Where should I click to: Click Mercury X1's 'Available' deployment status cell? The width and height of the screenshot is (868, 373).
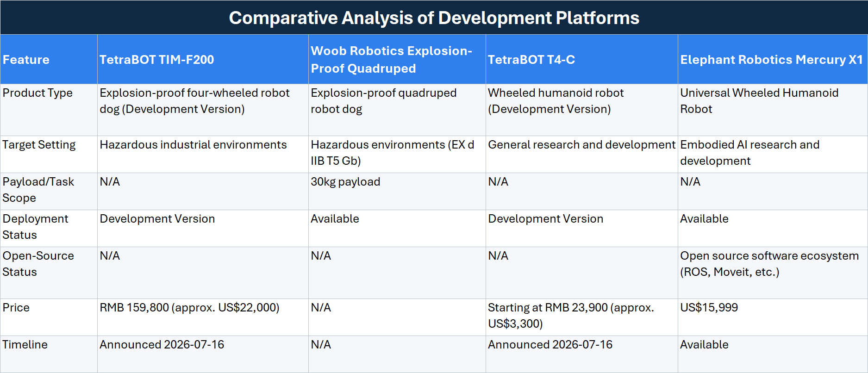tap(773, 228)
